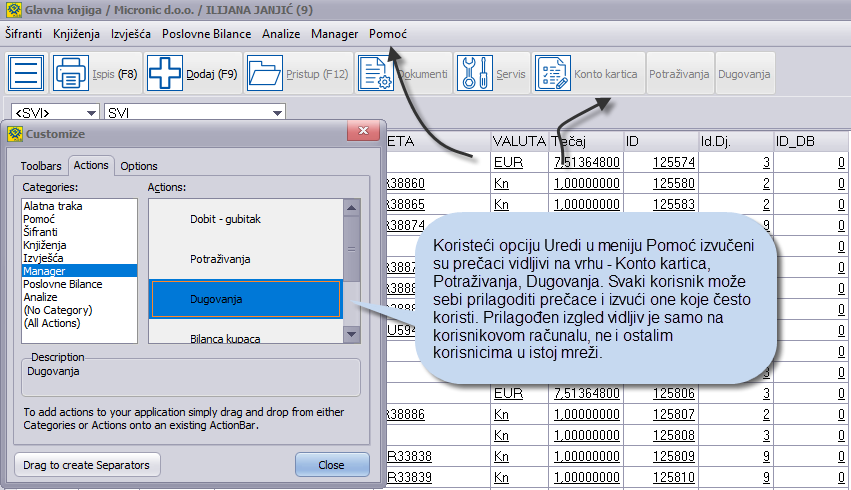Click the Dokumenti document-gear icon
The image size is (851, 490).
[x=376, y=73]
